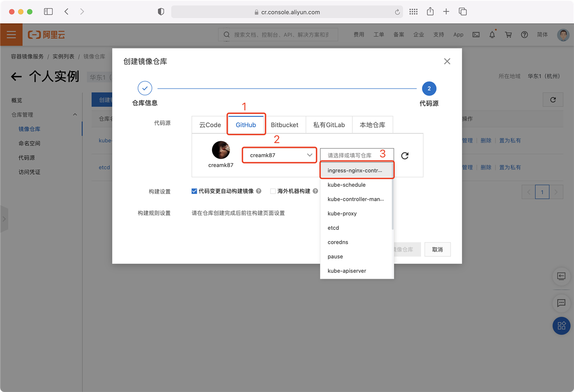The height and width of the screenshot is (392, 574).
Task: Go back with the arrow beside 个人实例
Action: click(17, 77)
